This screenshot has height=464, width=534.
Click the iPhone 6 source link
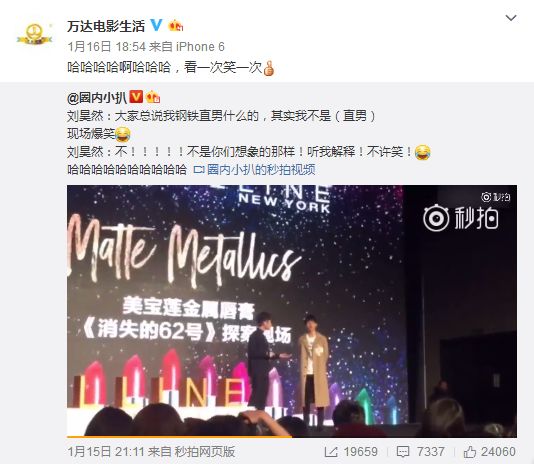point(200,46)
